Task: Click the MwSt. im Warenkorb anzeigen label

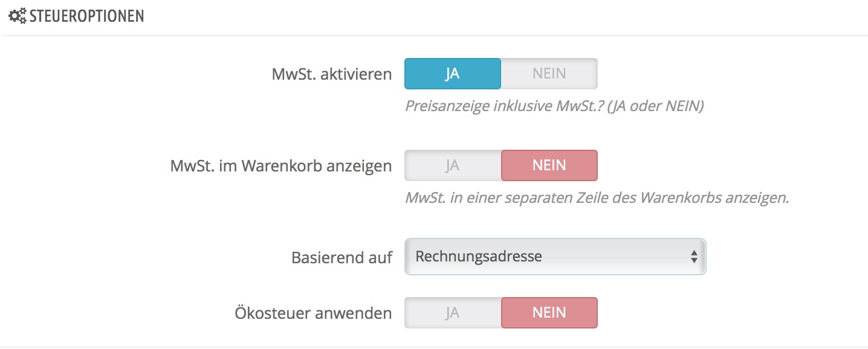Action: [x=281, y=166]
